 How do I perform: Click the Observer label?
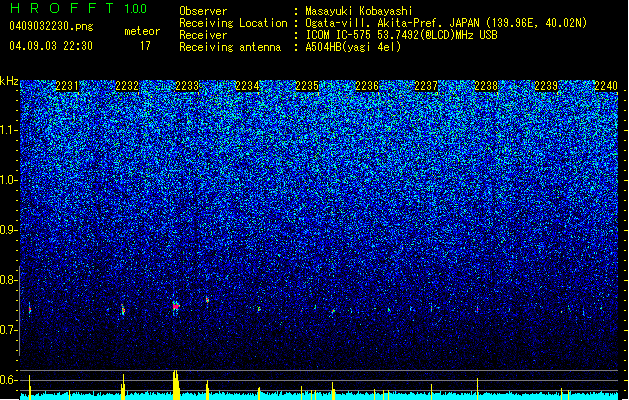[x=203, y=11]
